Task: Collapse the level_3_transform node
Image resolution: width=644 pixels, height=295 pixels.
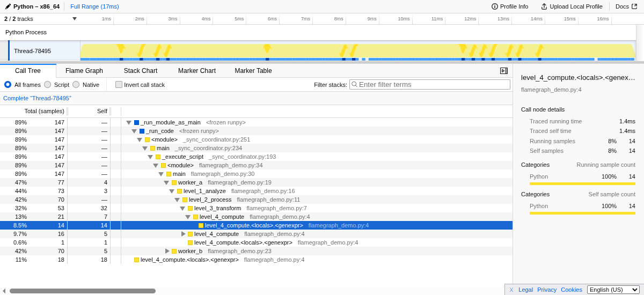Action: pyautogui.click(x=182, y=208)
